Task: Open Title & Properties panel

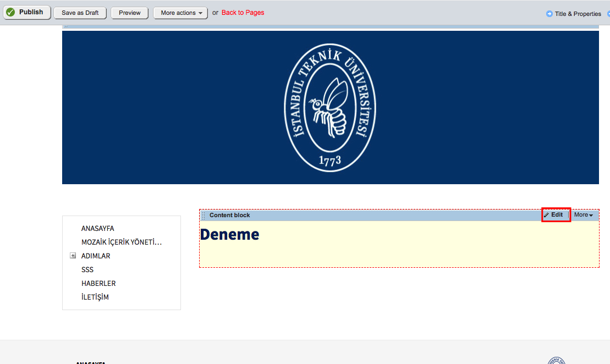Action: [x=578, y=14]
